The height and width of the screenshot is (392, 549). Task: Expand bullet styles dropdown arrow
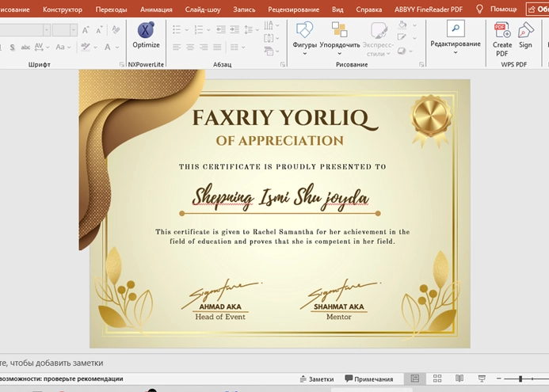pos(186,30)
